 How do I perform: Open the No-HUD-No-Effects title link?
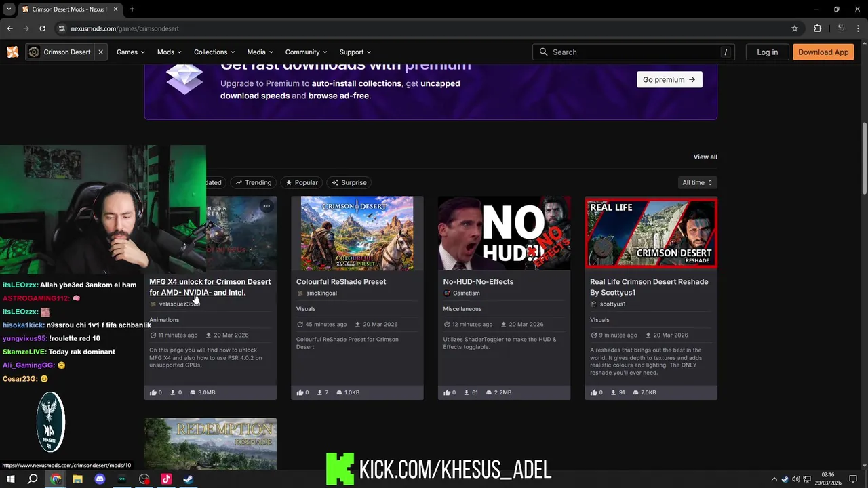point(478,281)
